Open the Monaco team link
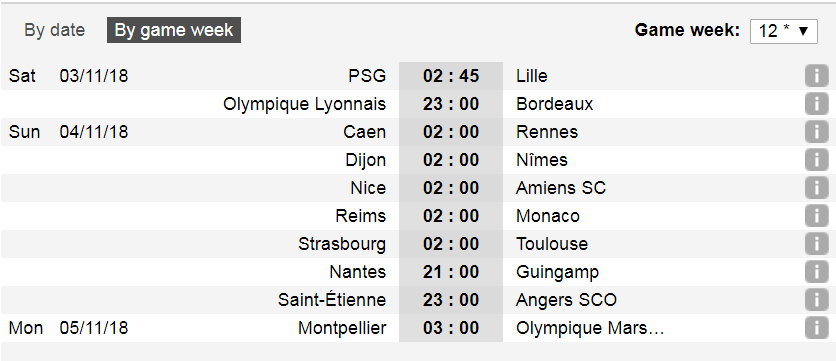The height and width of the screenshot is (361, 836). coord(548,216)
